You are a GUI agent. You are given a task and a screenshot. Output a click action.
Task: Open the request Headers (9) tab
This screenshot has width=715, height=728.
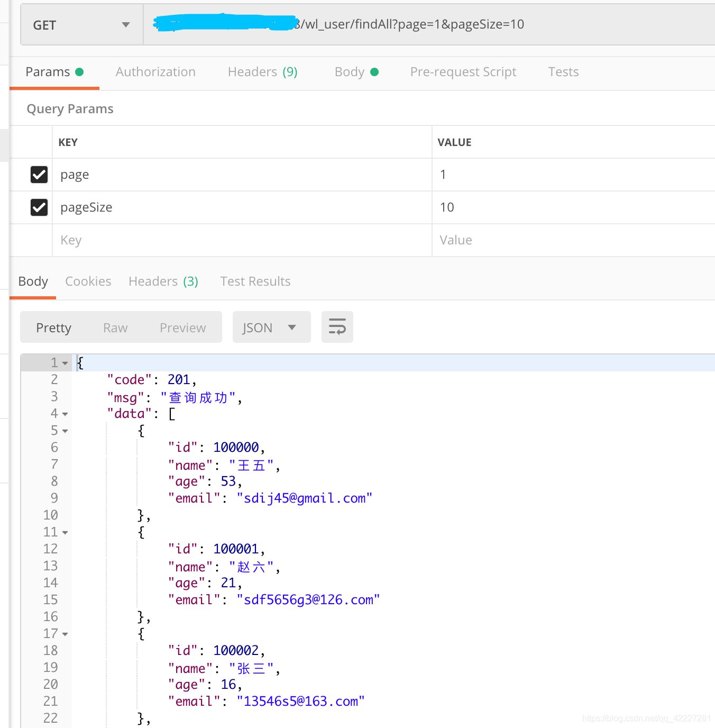(262, 72)
